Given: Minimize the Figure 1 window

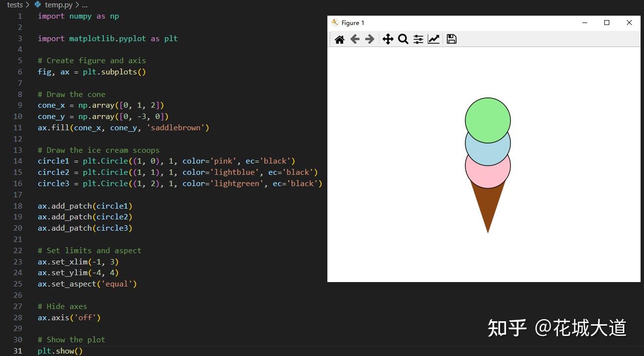Looking at the screenshot, I should tap(584, 23).
